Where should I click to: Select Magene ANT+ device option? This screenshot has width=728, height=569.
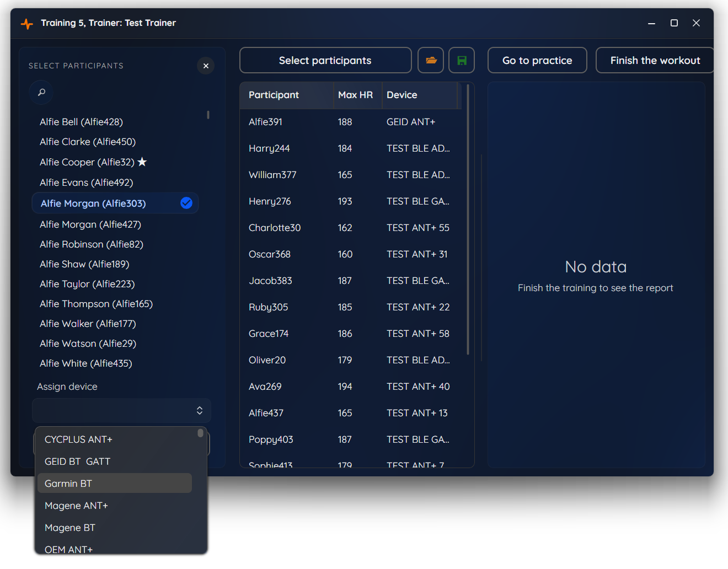pyautogui.click(x=115, y=506)
